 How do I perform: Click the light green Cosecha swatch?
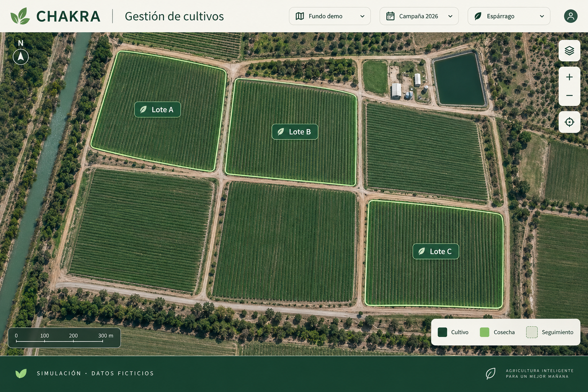(485, 332)
